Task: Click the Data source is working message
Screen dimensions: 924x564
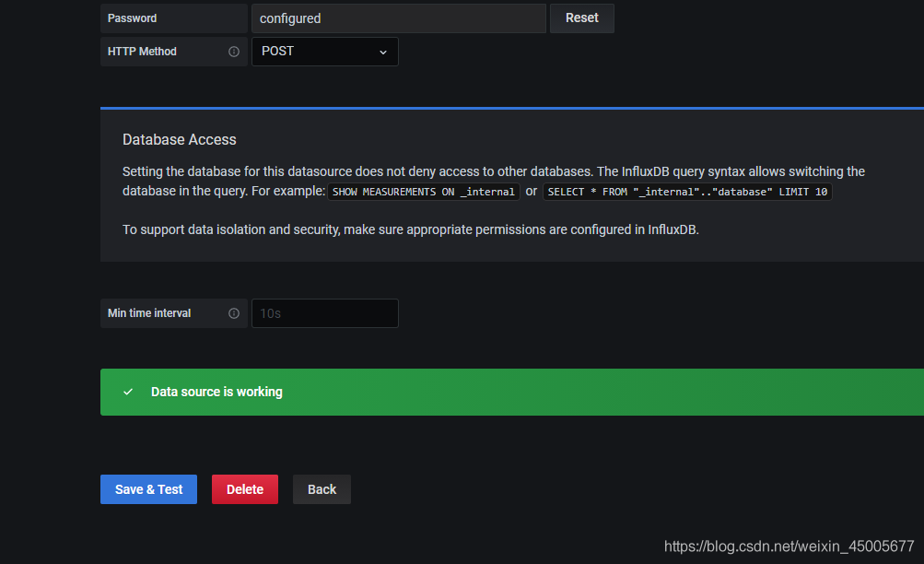Action: 216,392
